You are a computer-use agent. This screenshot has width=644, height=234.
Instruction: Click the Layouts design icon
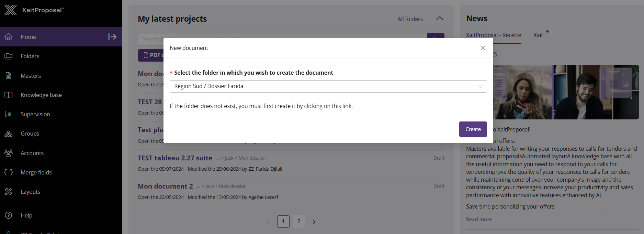tap(9, 192)
